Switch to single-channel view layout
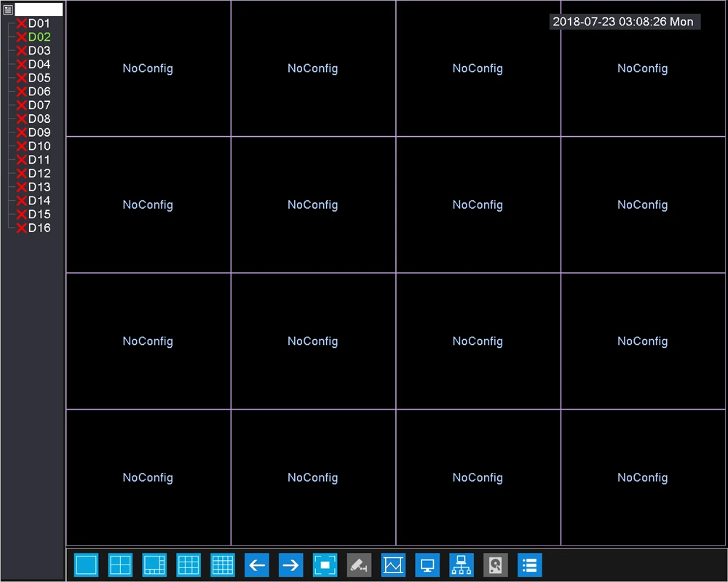The width and height of the screenshot is (728, 582). point(87,565)
